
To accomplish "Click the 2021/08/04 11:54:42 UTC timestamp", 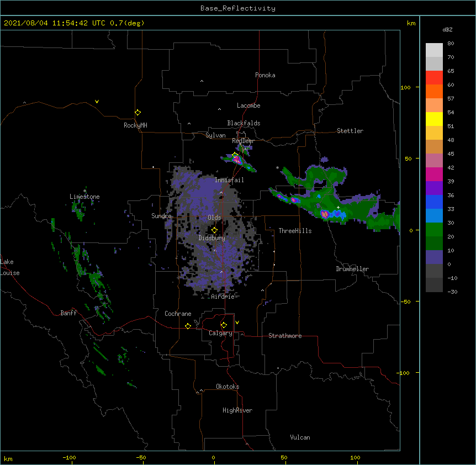I will click(x=55, y=23).
